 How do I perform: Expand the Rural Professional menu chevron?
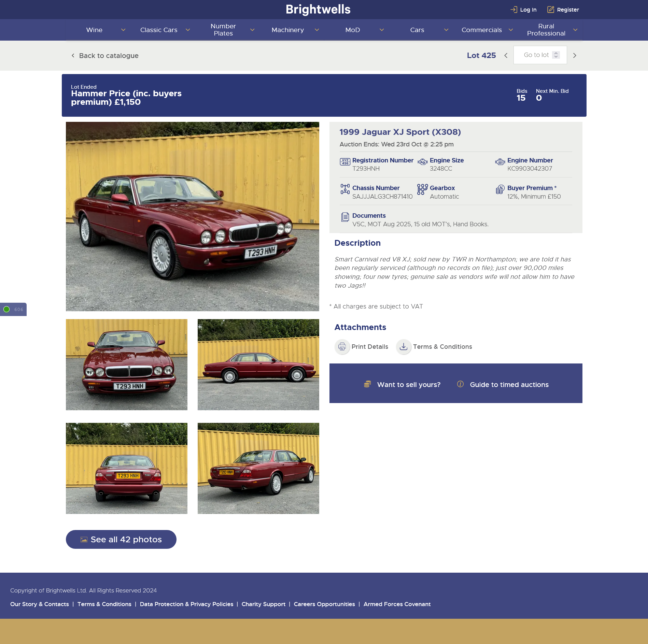(575, 30)
